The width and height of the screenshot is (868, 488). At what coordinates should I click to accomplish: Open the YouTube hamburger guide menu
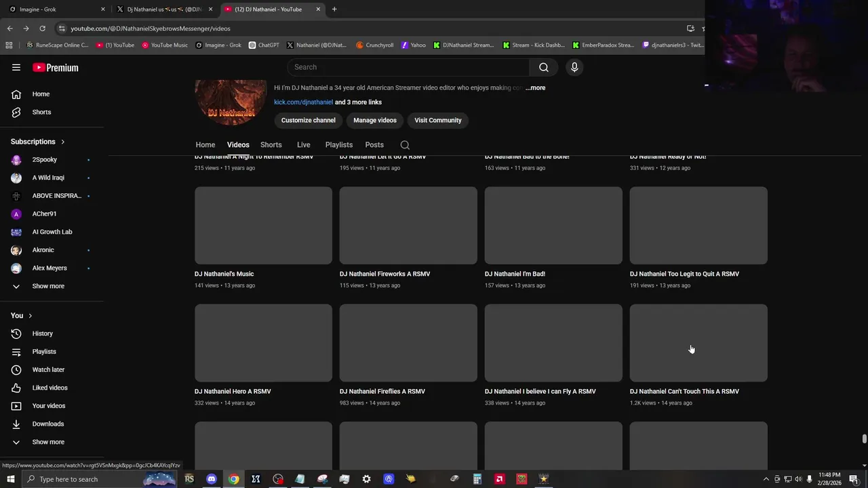pyautogui.click(x=16, y=67)
